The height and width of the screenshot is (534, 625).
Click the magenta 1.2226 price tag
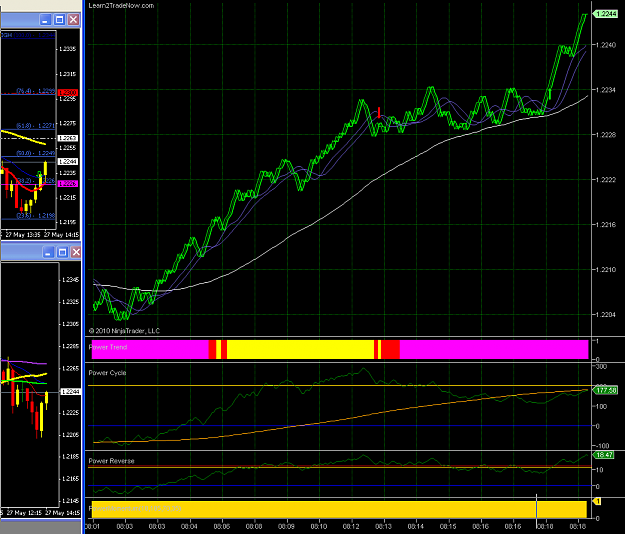[x=68, y=184]
